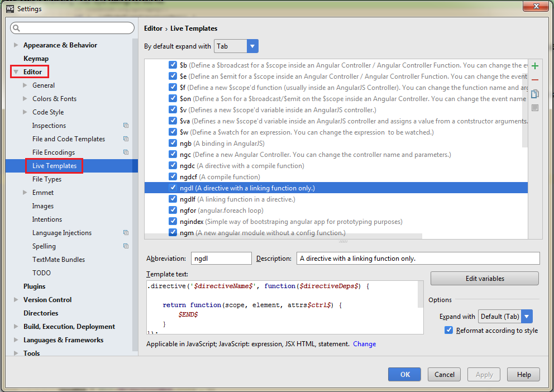Click the settings search field
Viewport: 554px width, 392px height.
pyautogui.click(x=72, y=27)
